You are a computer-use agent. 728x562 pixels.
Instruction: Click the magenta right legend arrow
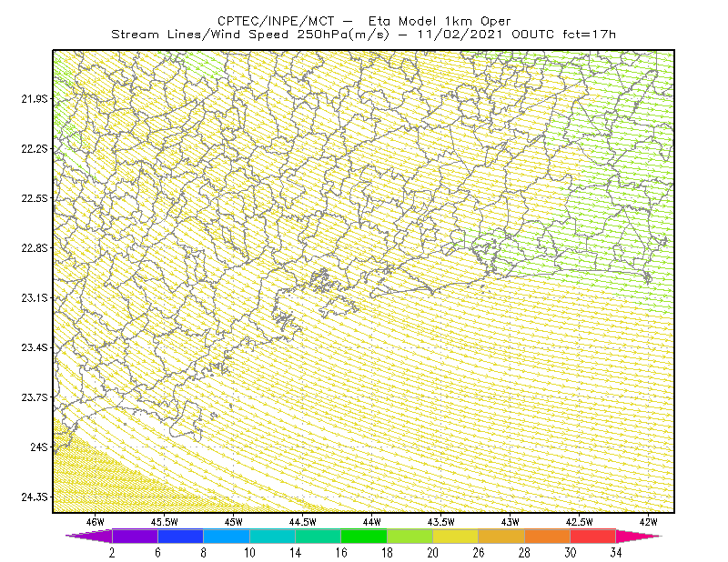pos(637,536)
